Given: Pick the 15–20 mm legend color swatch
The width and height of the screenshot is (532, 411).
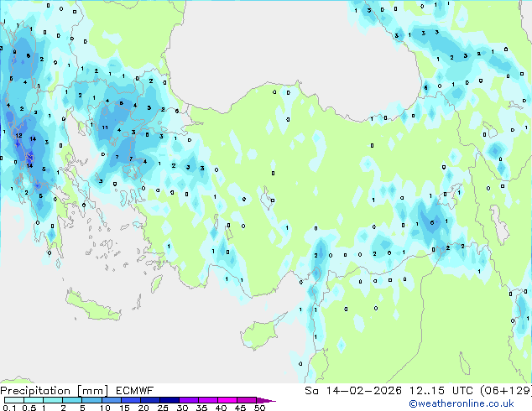Looking at the screenshot, I should tap(130, 400).
